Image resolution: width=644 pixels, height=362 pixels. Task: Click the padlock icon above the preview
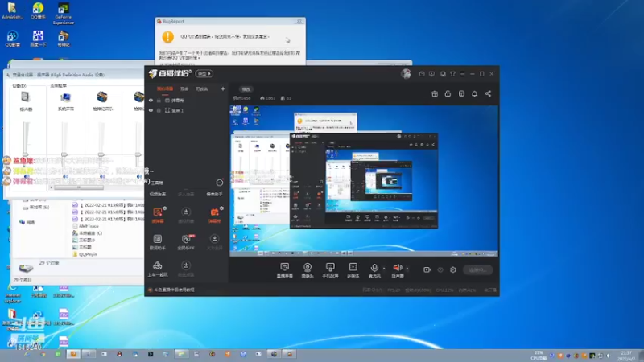click(x=448, y=93)
